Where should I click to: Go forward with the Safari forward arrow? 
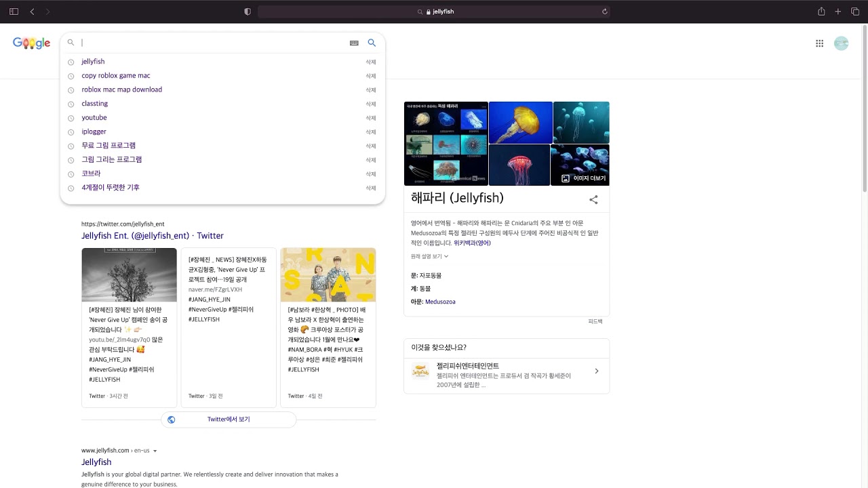pos(47,12)
